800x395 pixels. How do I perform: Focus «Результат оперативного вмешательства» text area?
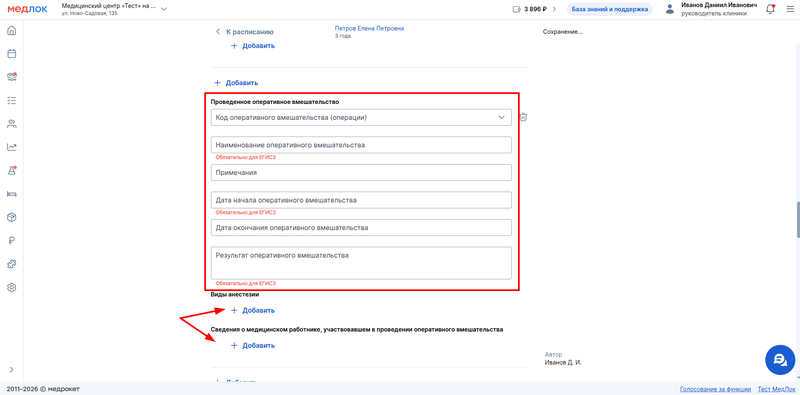tap(361, 263)
